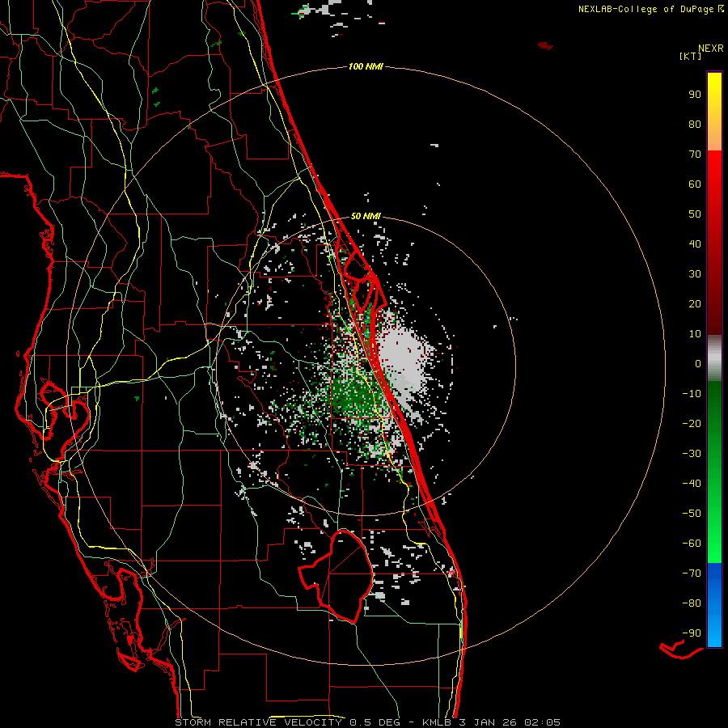The image size is (728, 728).
Task: Click the positive 30 knot scale label
Action: click(x=695, y=274)
